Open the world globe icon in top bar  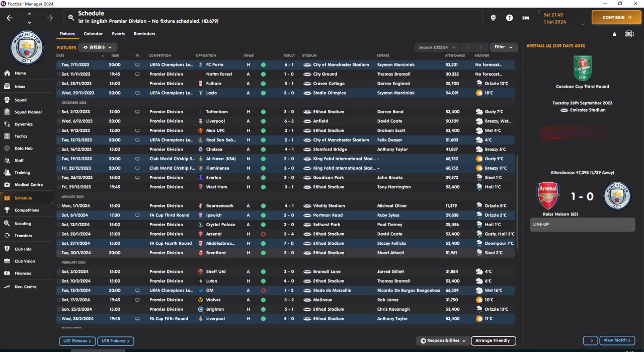pos(494,18)
